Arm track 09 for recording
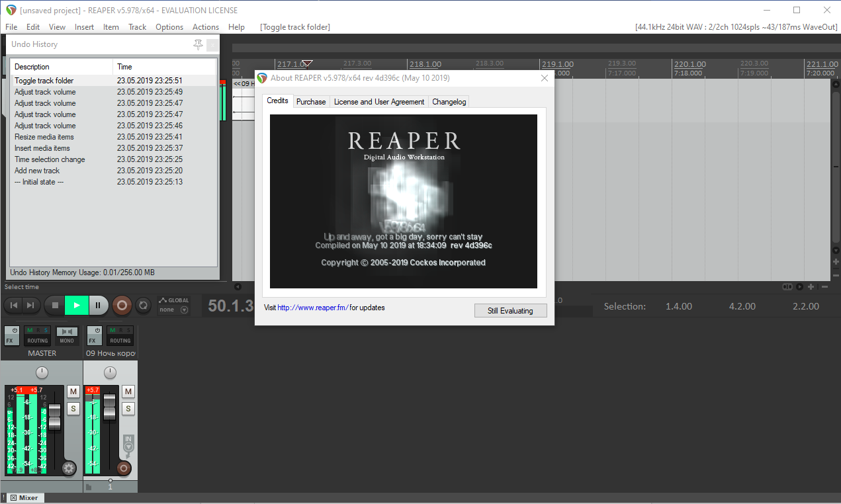Viewport: 841px width, 504px height. click(x=124, y=468)
